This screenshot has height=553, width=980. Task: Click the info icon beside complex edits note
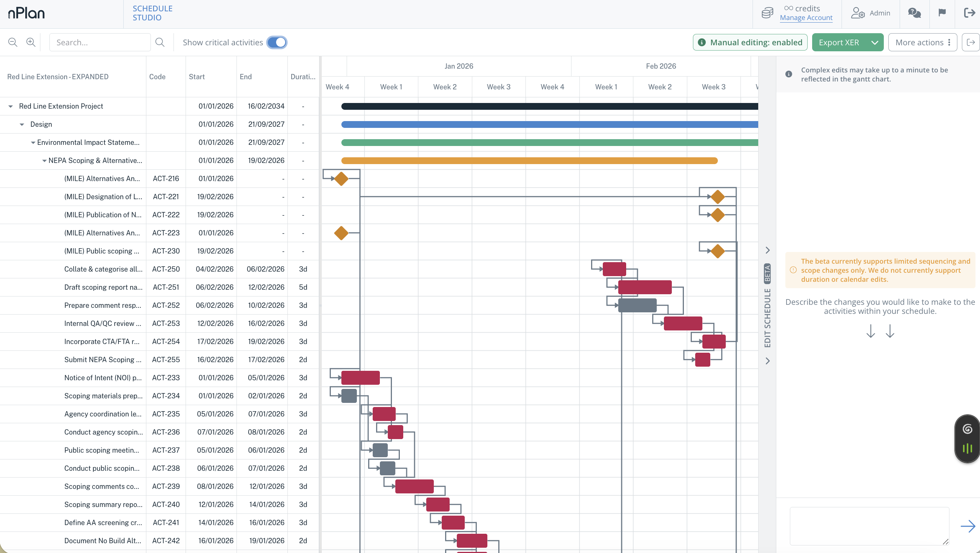tap(789, 74)
